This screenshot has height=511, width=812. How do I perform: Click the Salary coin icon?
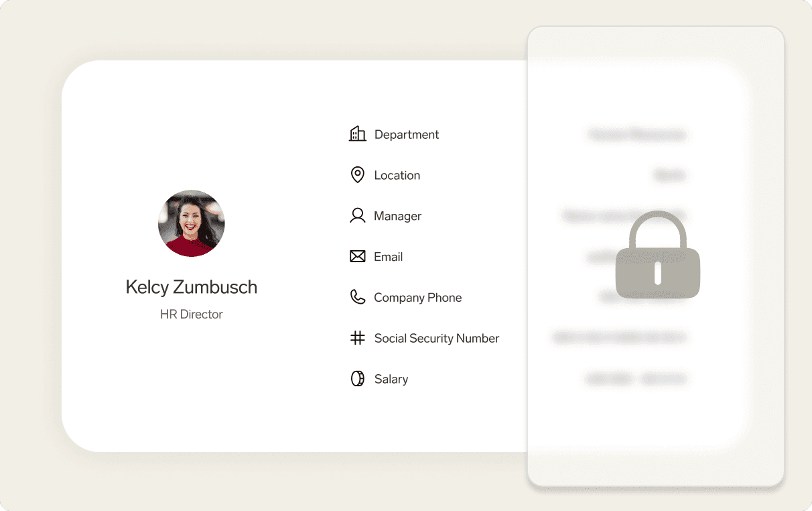[358, 379]
